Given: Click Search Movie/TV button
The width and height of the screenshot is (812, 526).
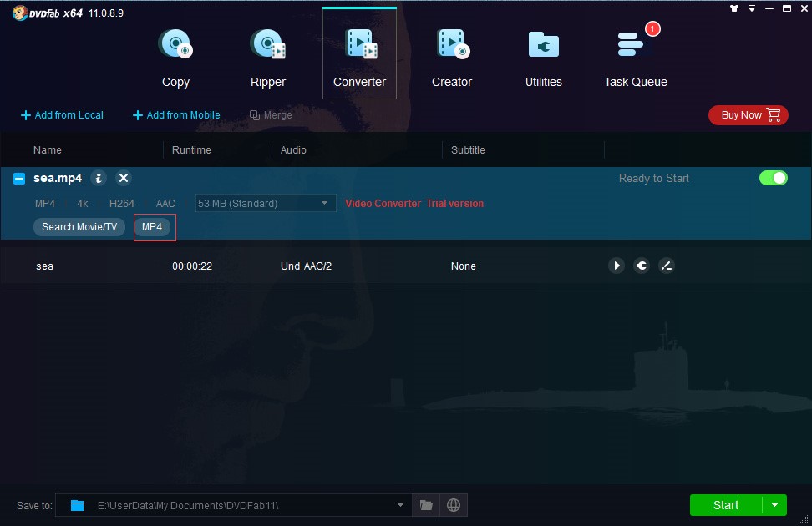Looking at the screenshot, I should 79,227.
